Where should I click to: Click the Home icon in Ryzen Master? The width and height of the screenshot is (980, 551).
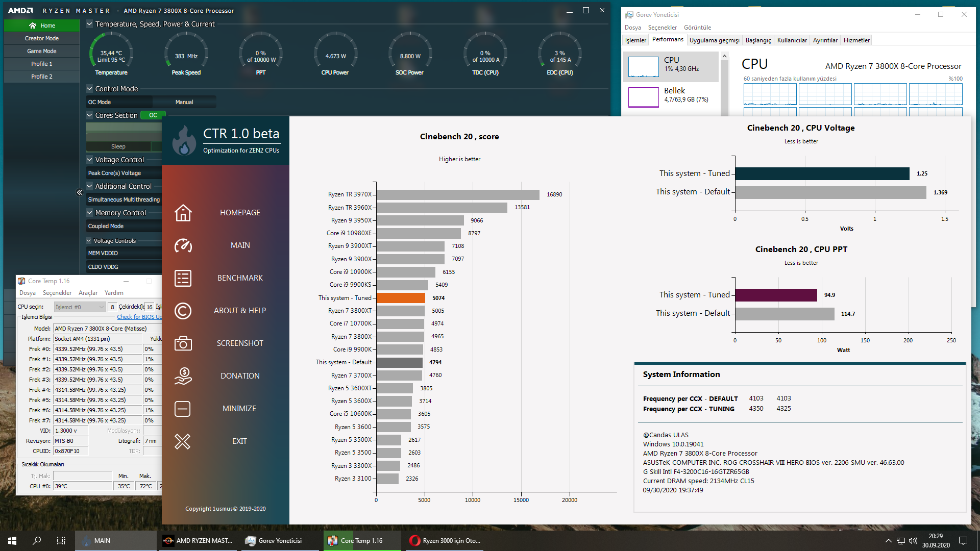point(33,26)
